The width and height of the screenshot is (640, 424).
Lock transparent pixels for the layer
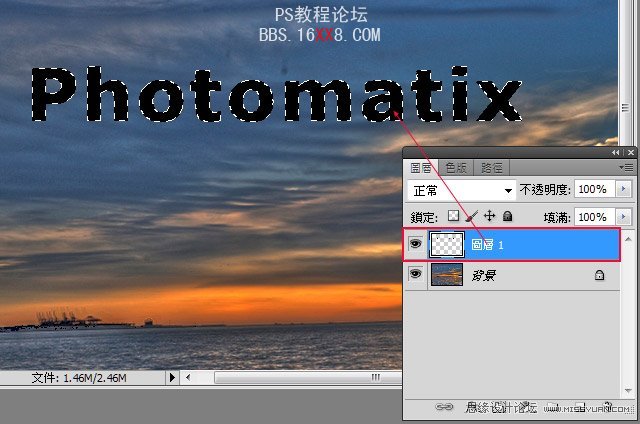coord(453,216)
